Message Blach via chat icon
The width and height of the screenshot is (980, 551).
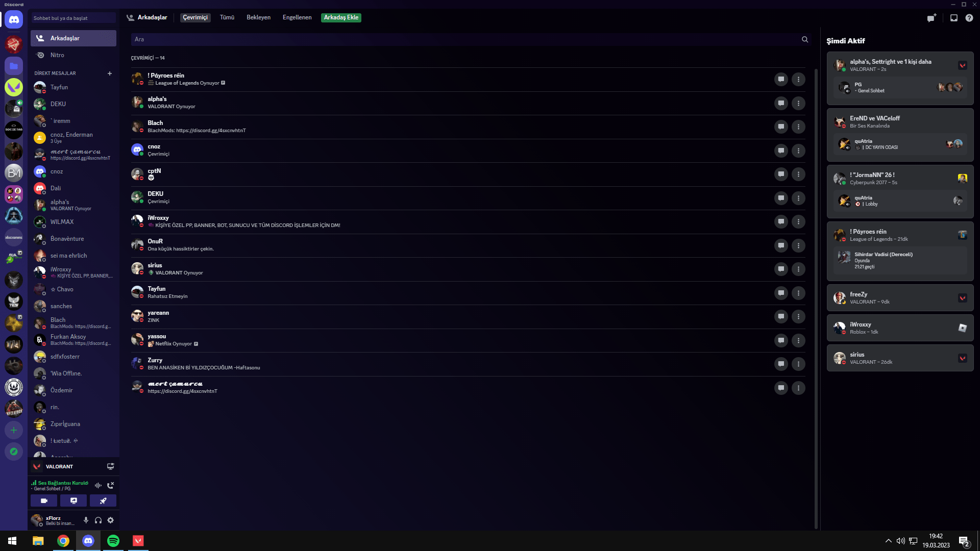tap(781, 127)
